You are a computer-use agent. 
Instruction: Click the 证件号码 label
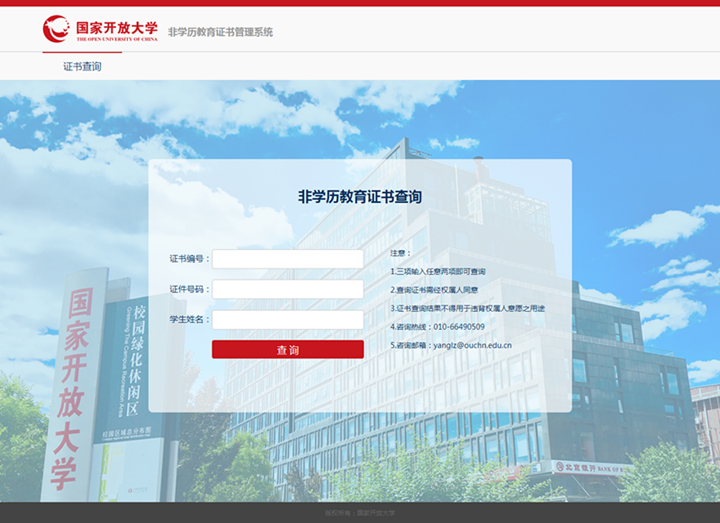[189, 289]
